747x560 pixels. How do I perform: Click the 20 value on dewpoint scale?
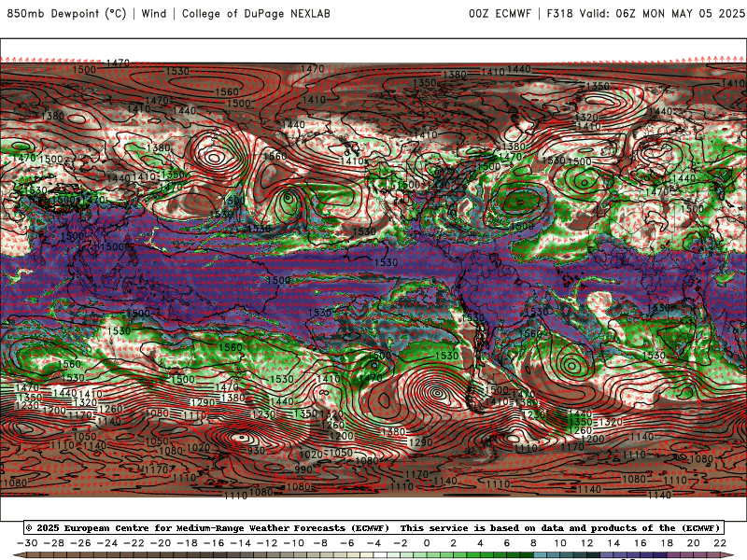click(694, 543)
